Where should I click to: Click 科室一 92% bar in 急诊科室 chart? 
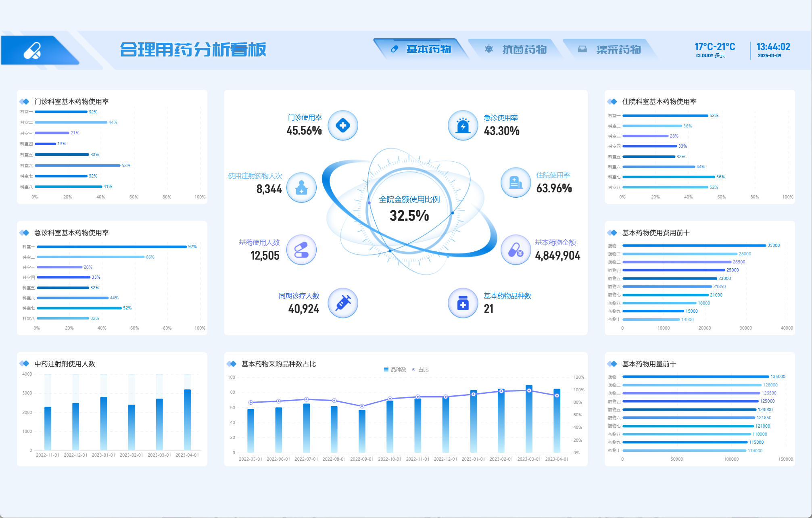point(111,246)
